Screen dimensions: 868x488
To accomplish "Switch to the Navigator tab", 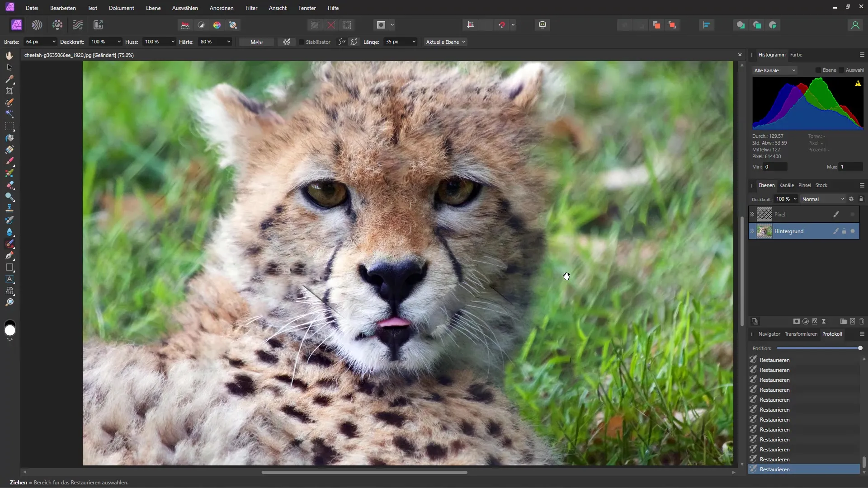I will click(769, 334).
